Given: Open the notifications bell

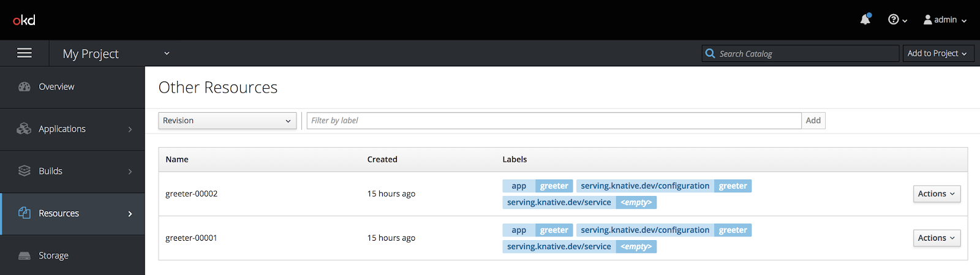Looking at the screenshot, I should (x=865, y=20).
